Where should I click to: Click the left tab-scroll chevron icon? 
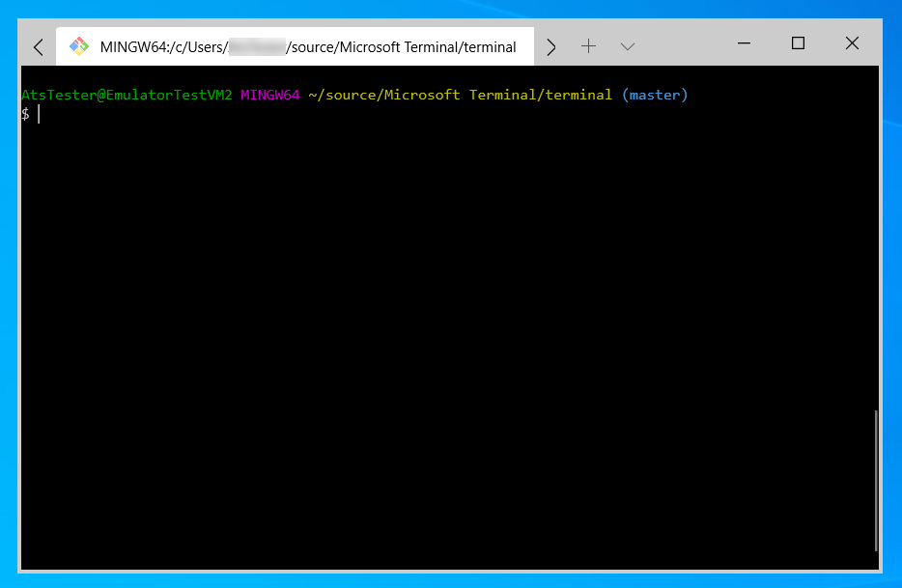pyautogui.click(x=38, y=45)
